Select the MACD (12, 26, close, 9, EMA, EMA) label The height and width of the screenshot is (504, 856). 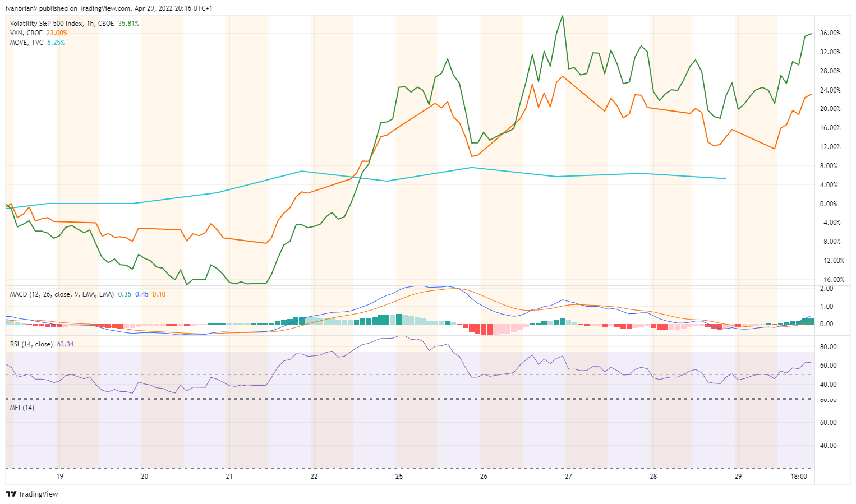(62, 294)
